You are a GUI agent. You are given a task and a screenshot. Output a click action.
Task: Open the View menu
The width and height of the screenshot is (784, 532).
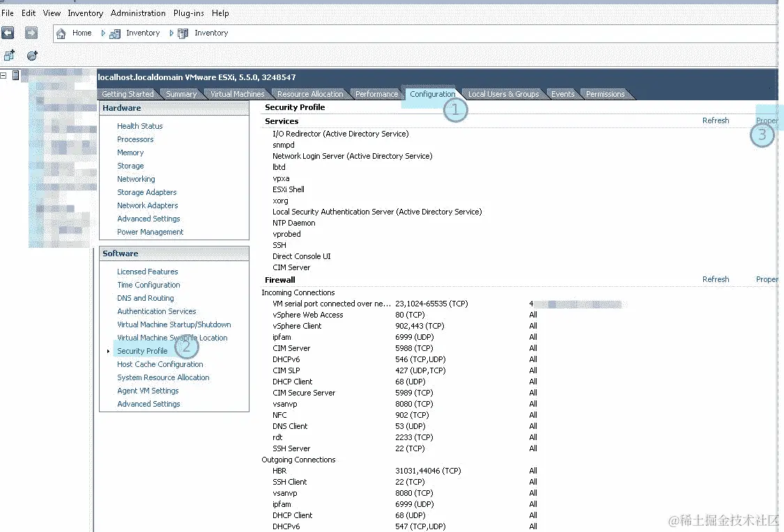point(52,13)
